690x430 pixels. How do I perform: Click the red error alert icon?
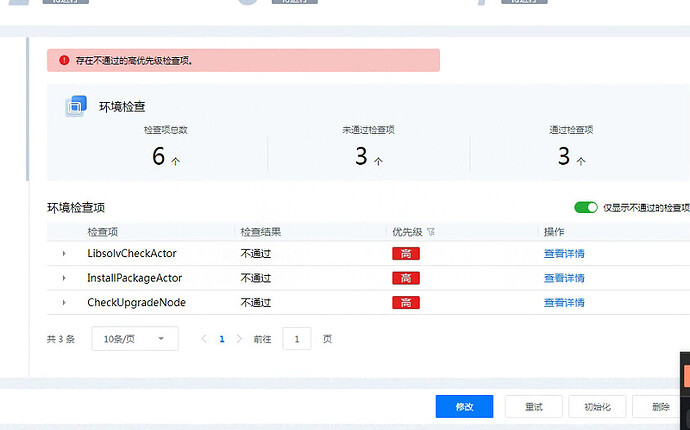click(x=63, y=60)
